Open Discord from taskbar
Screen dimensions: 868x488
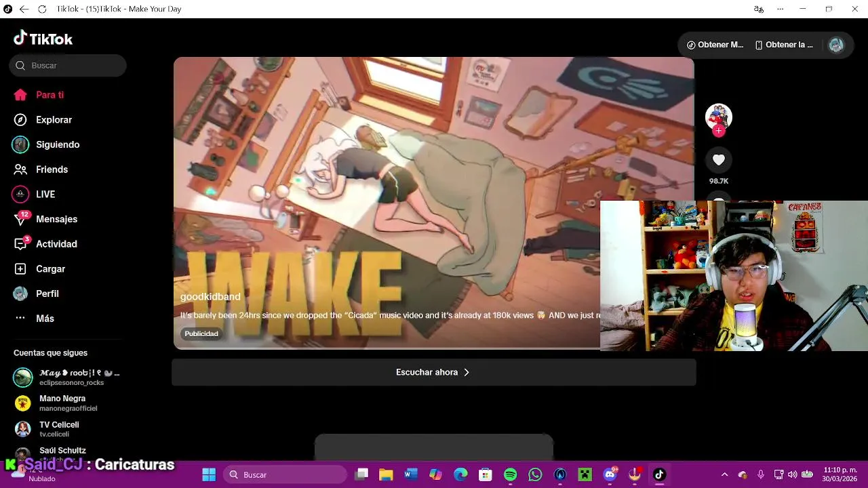click(x=610, y=474)
